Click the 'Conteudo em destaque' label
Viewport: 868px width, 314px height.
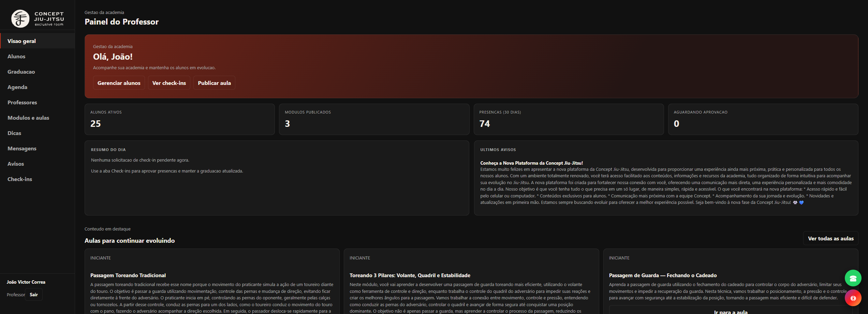[108, 229]
